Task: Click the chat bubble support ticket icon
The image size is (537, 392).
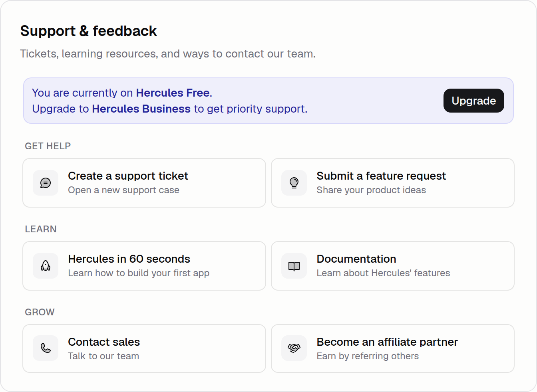Action: coord(46,183)
